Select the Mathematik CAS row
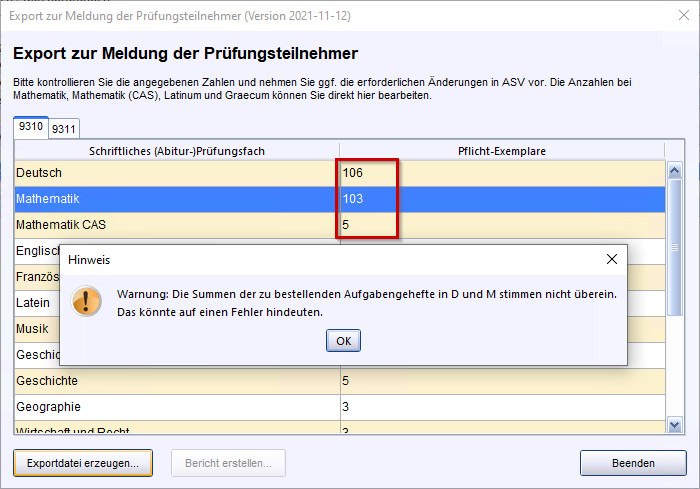The height and width of the screenshot is (489, 700). click(340, 225)
